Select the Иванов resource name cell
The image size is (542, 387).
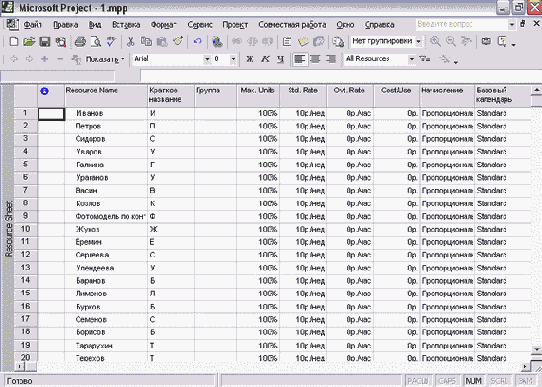point(106,113)
